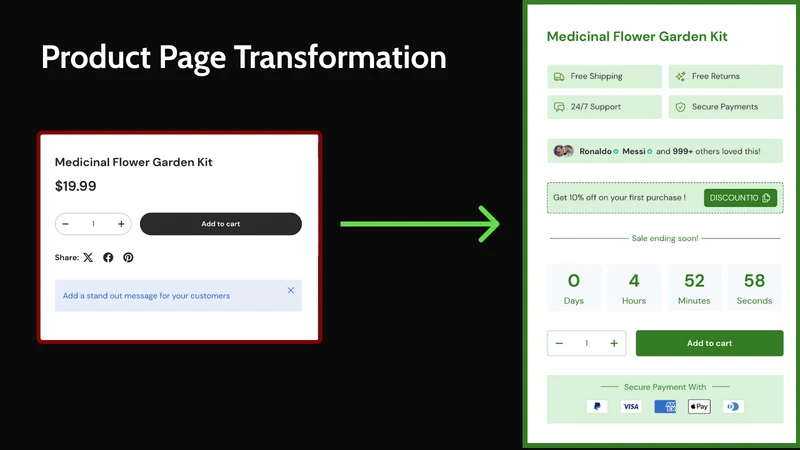The width and height of the screenshot is (800, 450).
Task: Click the 58 Seconds countdown box
Action: click(x=754, y=288)
